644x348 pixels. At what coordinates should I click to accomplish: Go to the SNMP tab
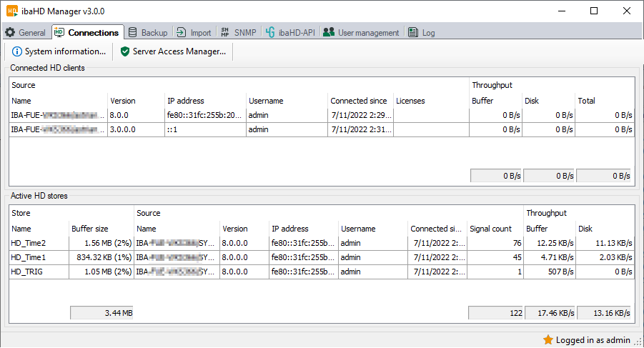(238, 33)
